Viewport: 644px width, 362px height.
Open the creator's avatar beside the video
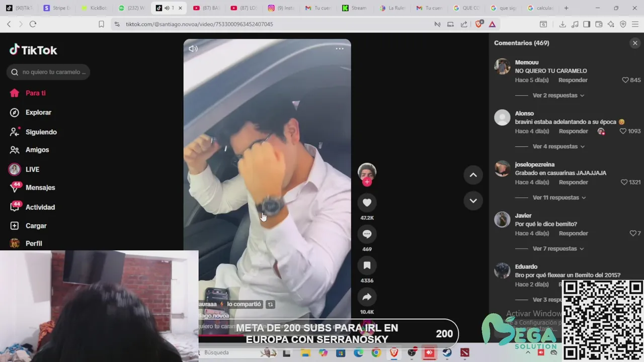[367, 171]
